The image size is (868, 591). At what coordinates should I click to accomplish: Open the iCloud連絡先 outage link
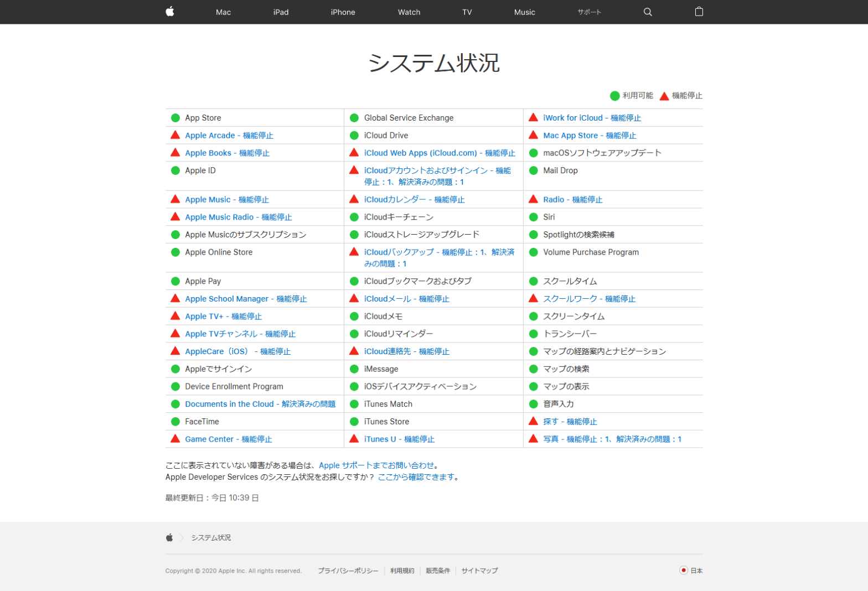[x=407, y=351]
